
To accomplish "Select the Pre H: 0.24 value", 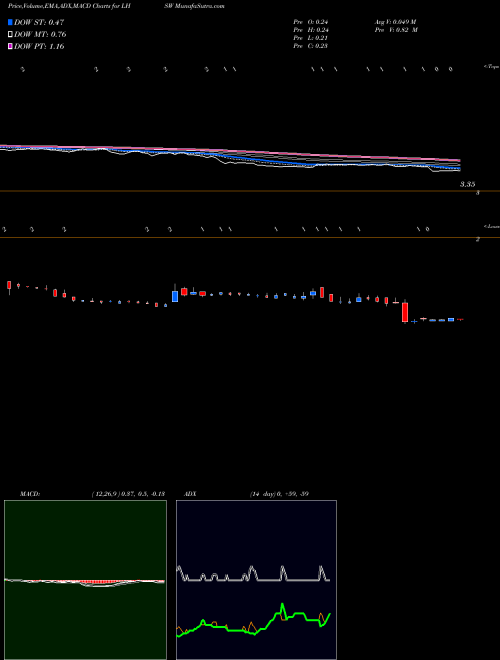I will pyautogui.click(x=311, y=30).
